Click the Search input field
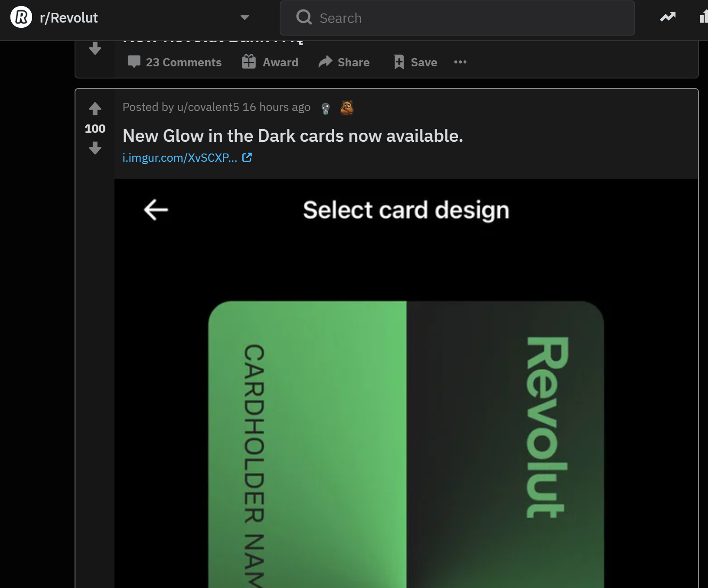708x588 pixels. point(457,18)
